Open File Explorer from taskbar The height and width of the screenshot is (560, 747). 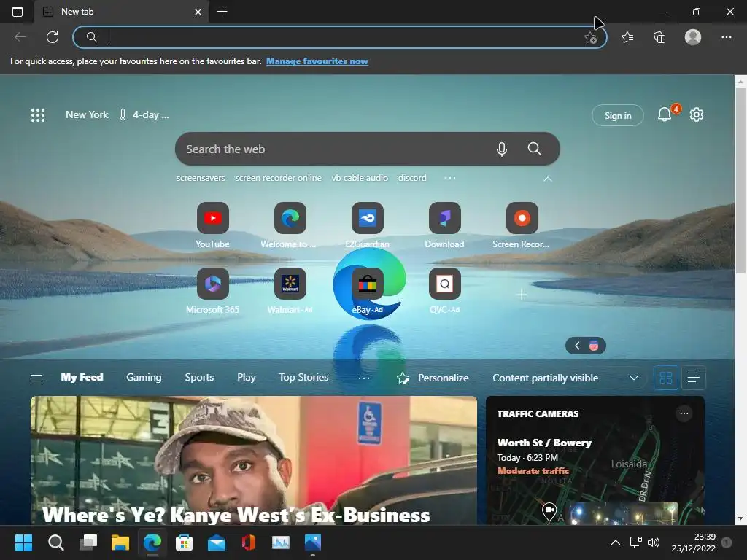[120, 542]
